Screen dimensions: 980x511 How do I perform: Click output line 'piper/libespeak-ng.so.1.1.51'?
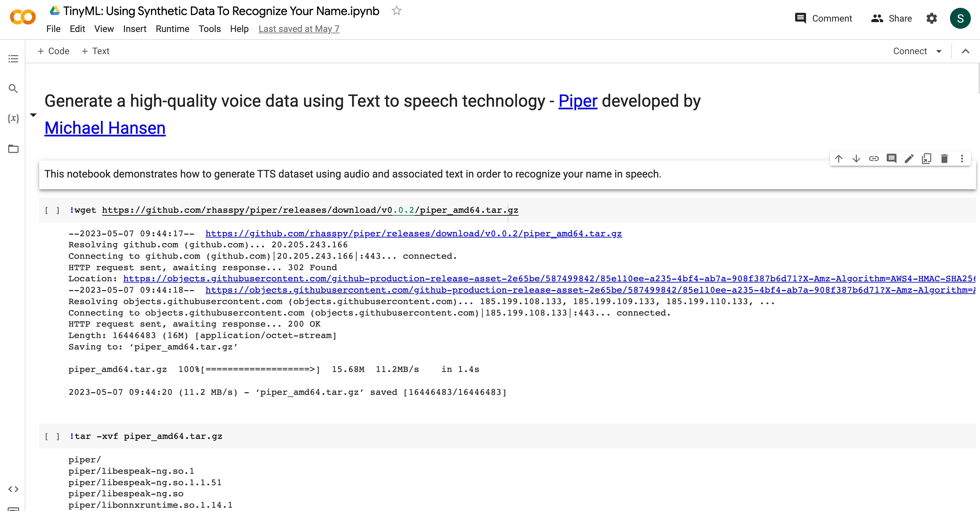tap(145, 483)
